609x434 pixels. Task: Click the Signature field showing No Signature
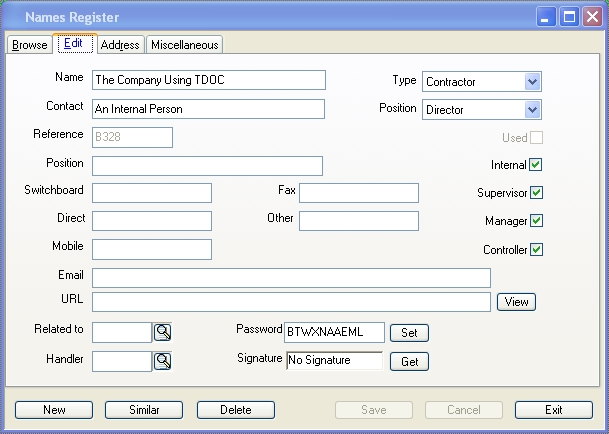[334, 361]
